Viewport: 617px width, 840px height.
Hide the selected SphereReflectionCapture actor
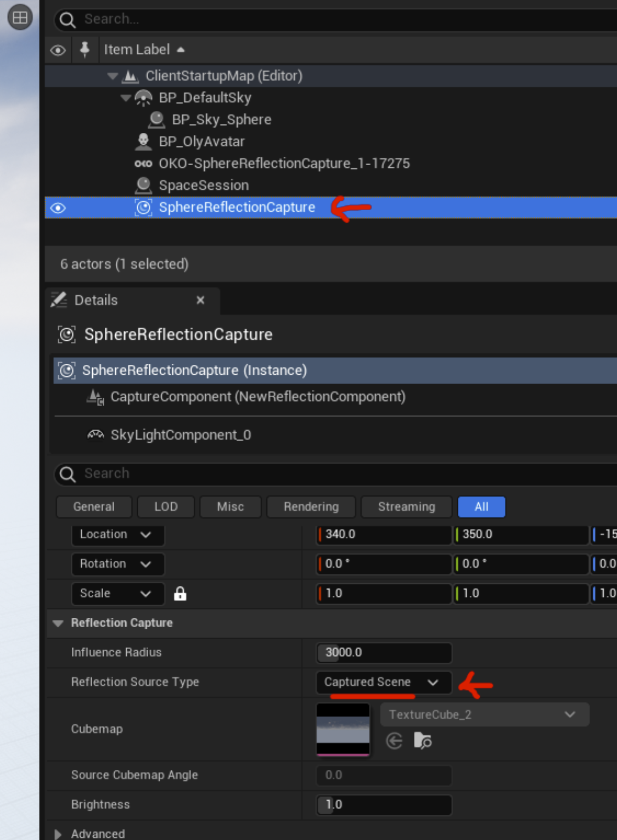coord(58,208)
